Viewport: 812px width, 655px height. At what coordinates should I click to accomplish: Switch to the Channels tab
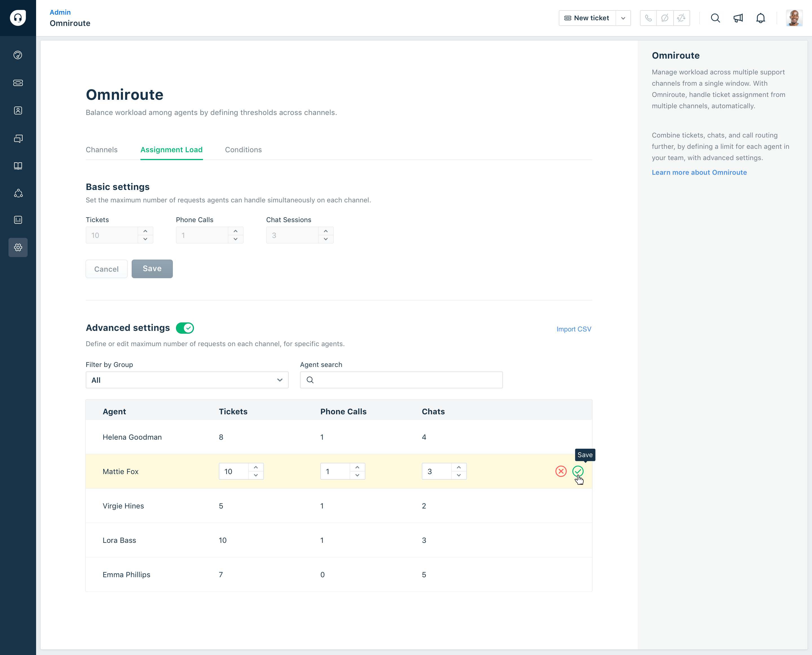pos(101,150)
